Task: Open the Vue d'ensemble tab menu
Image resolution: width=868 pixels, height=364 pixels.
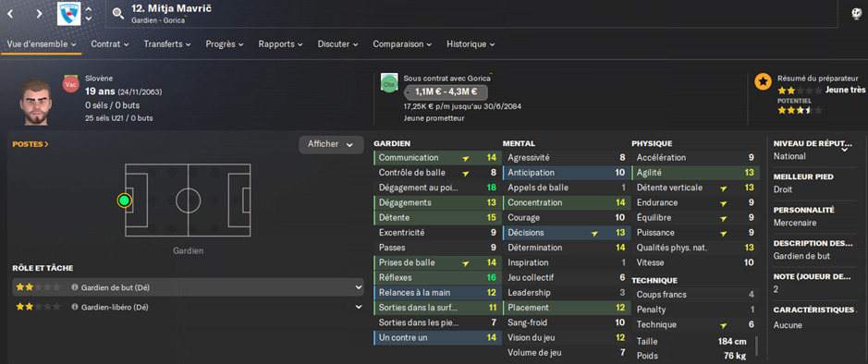Action: tap(42, 44)
